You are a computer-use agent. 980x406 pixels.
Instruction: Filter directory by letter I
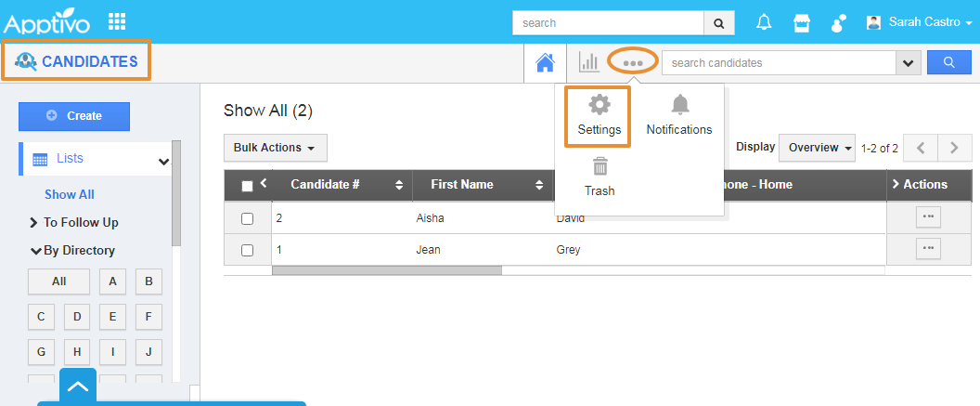click(112, 352)
